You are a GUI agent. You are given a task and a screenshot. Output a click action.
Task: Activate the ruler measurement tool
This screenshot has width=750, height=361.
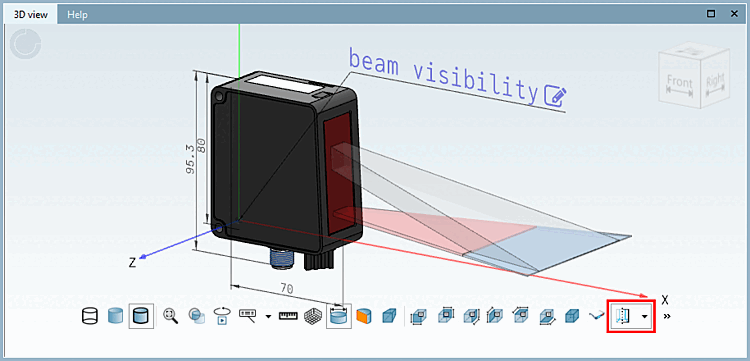tap(288, 316)
